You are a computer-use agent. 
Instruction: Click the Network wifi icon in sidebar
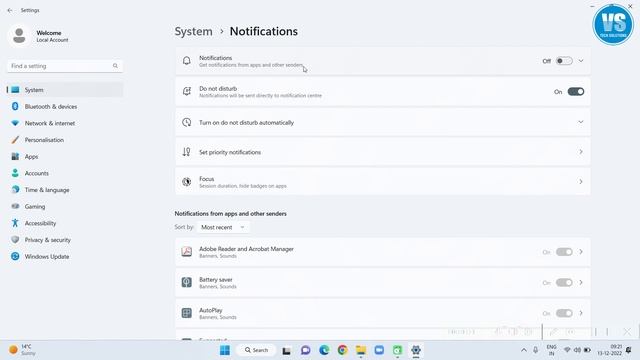[x=15, y=123]
